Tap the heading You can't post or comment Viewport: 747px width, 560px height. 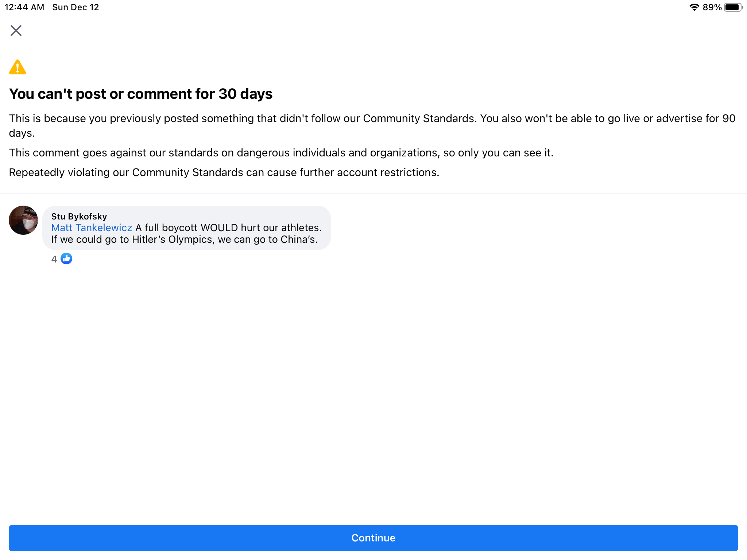pos(141,94)
